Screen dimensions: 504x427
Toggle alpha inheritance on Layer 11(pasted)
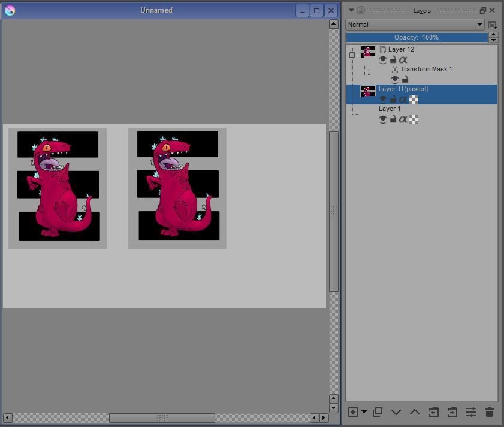403,100
